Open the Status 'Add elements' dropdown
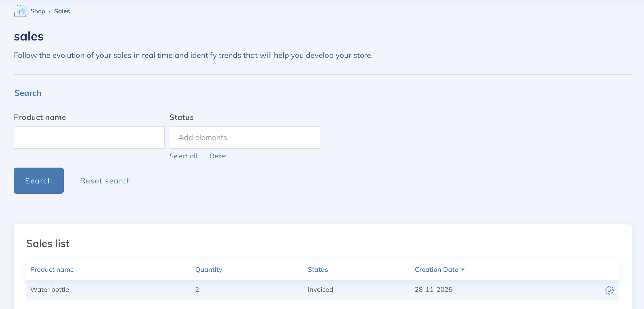 tap(244, 137)
